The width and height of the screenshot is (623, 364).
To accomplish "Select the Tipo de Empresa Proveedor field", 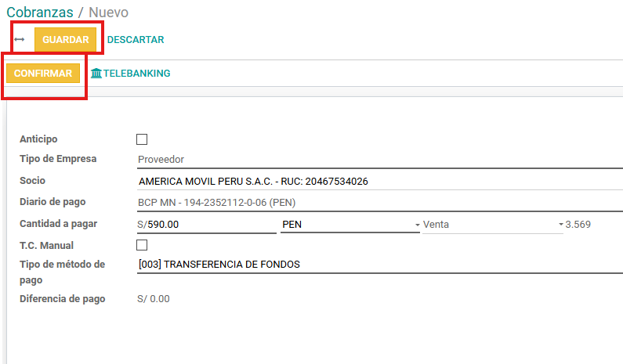I will coord(376,160).
